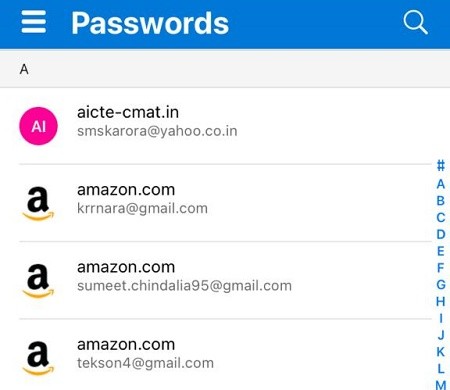Open amazon.com entry for sumeet.chindalia95@gmail.com
Screen dimensions: 450x390
click(x=225, y=280)
